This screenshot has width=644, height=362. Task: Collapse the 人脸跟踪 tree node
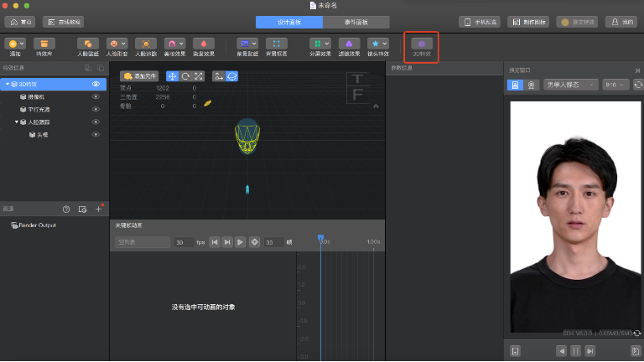tap(16, 122)
